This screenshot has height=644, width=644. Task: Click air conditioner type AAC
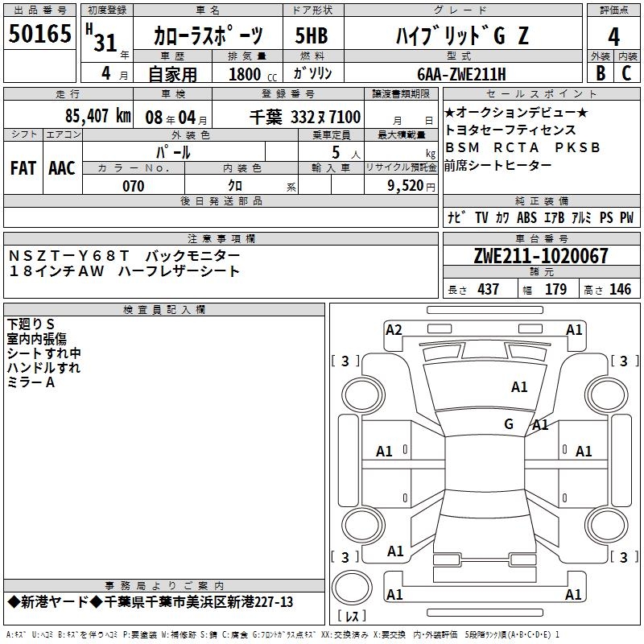pos(62,168)
